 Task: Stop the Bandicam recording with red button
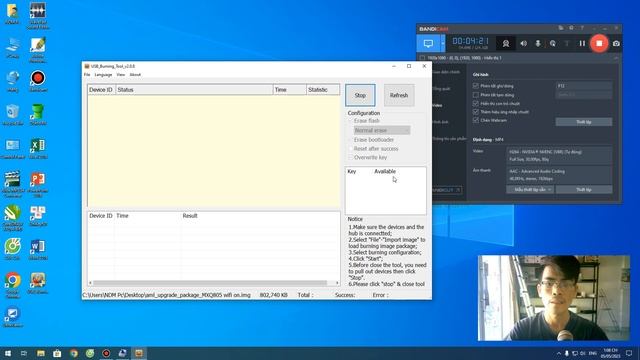599,43
